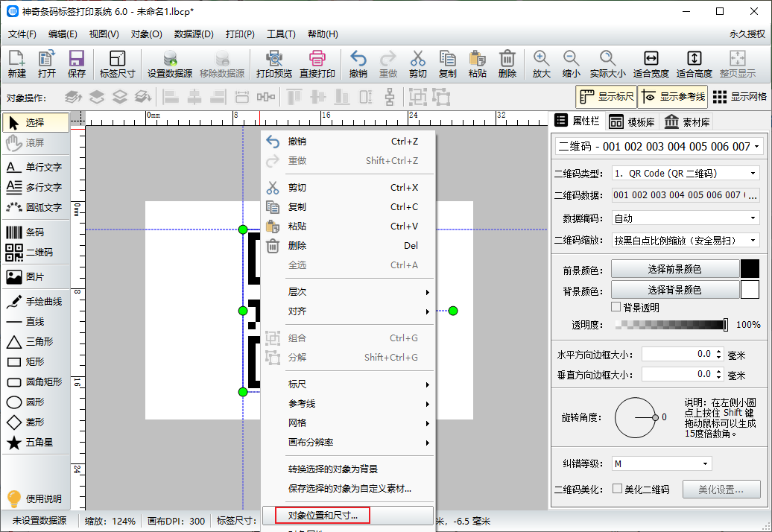Image resolution: width=772 pixels, height=532 pixels.
Task: Click the white background color swatch
Action: [x=750, y=290]
